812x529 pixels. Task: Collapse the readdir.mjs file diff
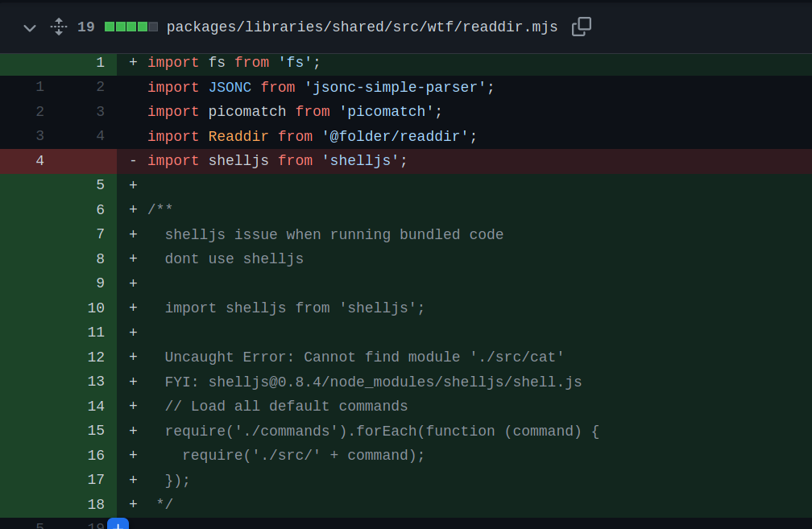click(x=30, y=27)
